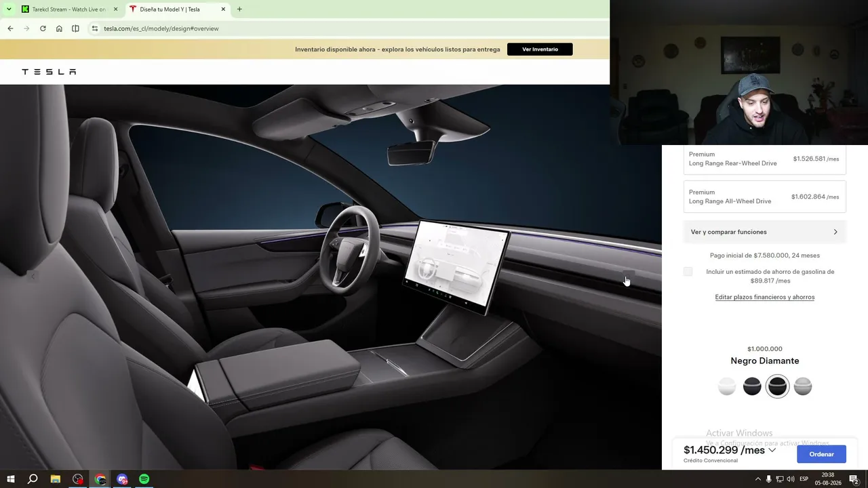Open the taskbar clock and date

click(828, 479)
